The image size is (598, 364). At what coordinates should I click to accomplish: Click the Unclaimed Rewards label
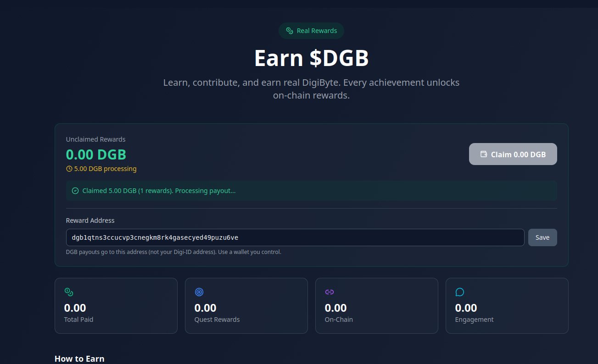coord(96,139)
